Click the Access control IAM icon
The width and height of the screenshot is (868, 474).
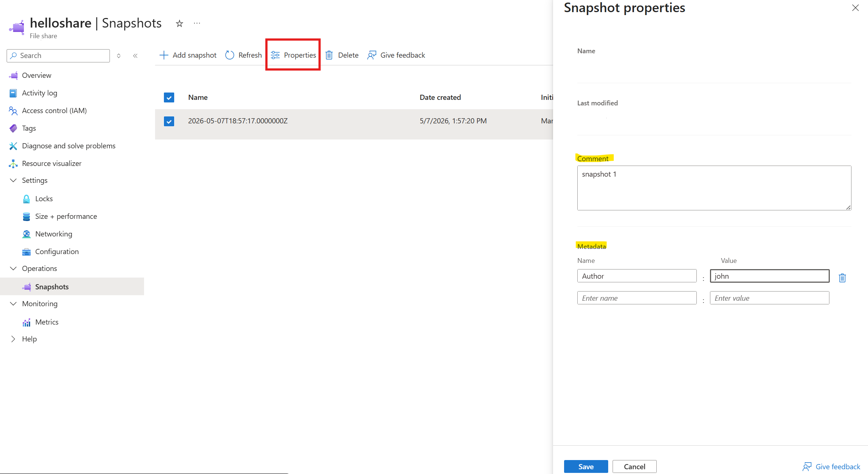[13, 111]
